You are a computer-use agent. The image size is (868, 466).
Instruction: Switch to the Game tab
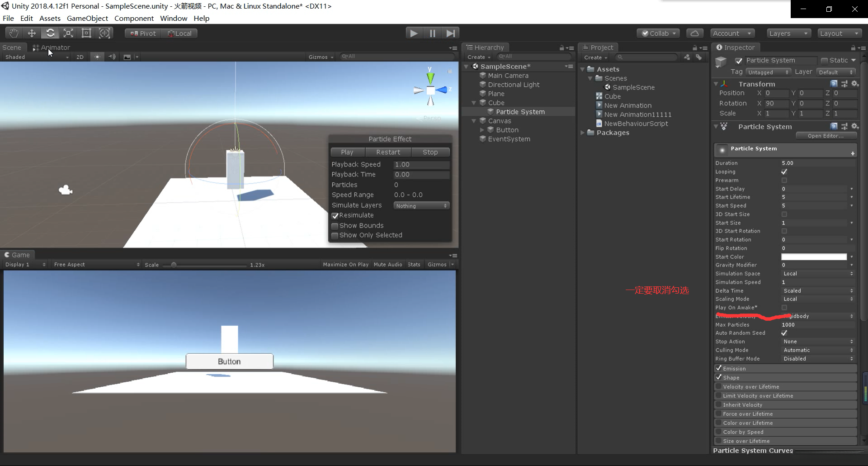click(x=17, y=255)
